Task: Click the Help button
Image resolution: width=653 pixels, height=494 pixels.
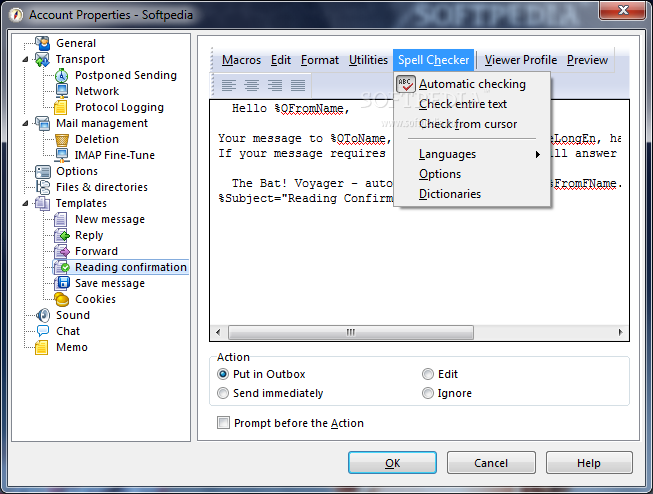Action: pyautogui.click(x=589, y=463)
